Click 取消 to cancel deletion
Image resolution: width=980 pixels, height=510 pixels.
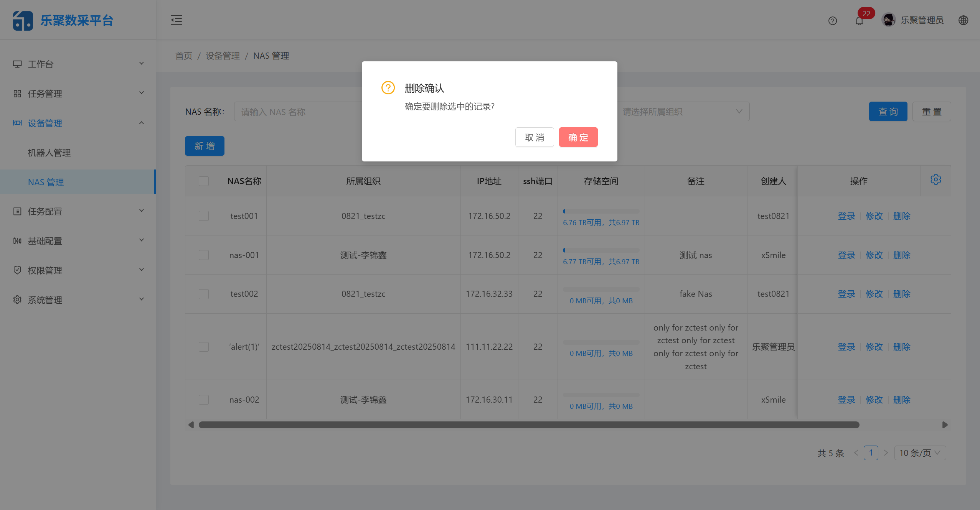pos(534,137)
